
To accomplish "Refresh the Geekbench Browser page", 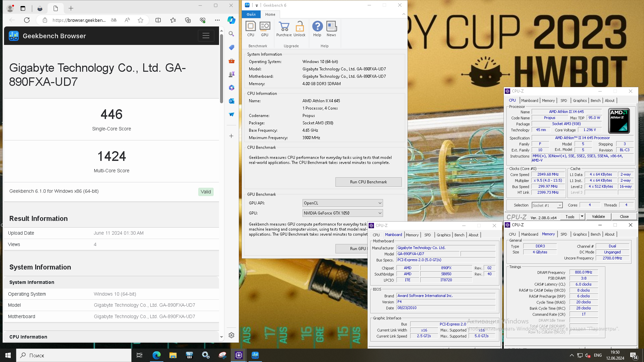I will coord(27,20).
